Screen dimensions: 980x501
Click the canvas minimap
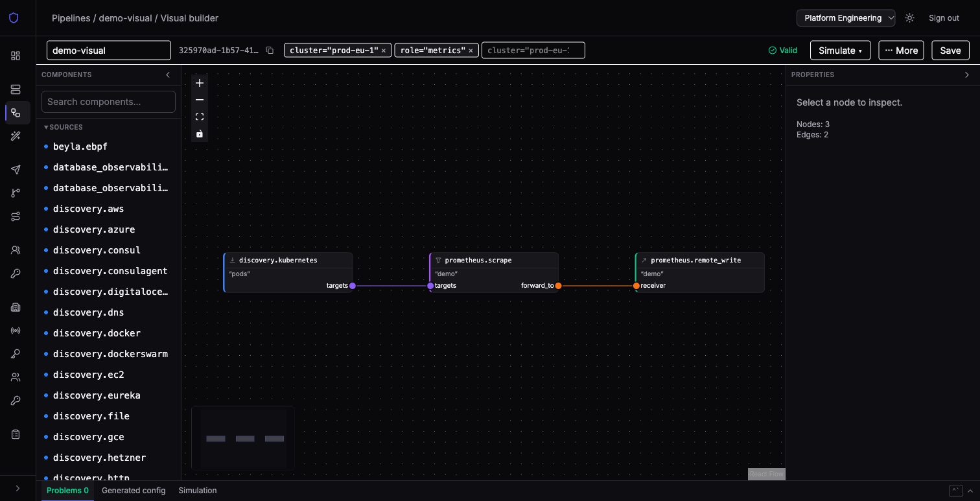click(x=243, y=438)
